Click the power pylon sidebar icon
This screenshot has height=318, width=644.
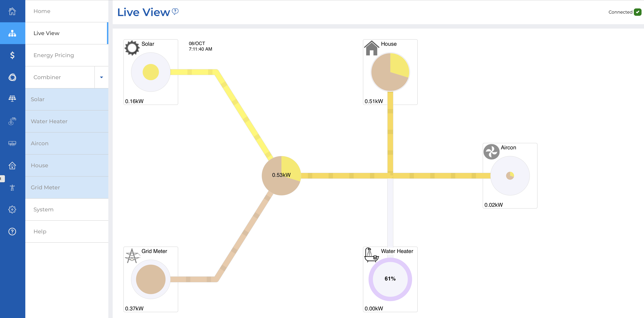pyautogui.click(x=12, y=187)
